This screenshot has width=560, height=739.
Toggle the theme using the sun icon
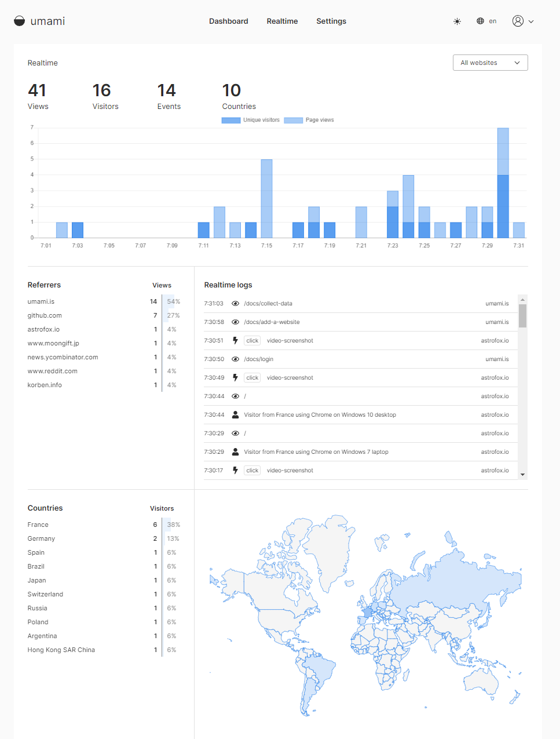coord(457,21)
